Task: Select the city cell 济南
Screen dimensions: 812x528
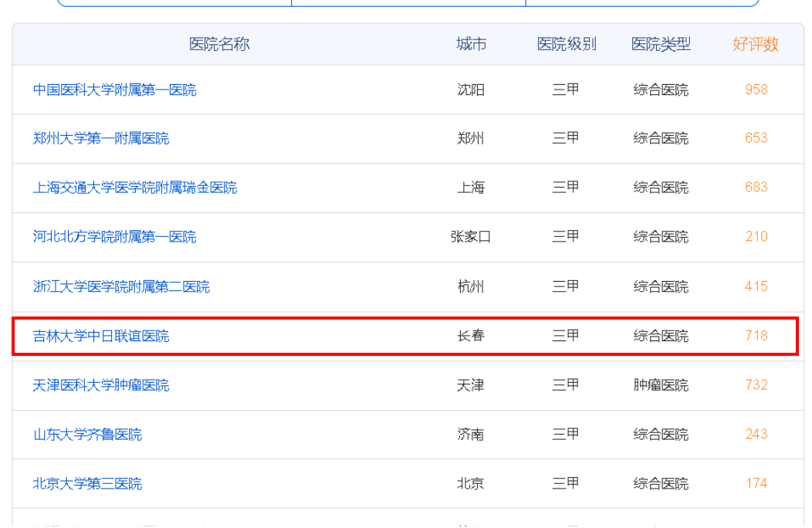Action: coord(471,435)
